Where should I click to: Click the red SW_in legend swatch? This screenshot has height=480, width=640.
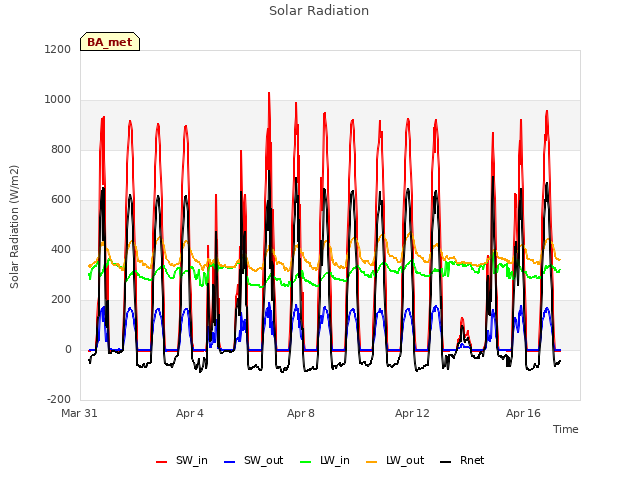[162, 462]
